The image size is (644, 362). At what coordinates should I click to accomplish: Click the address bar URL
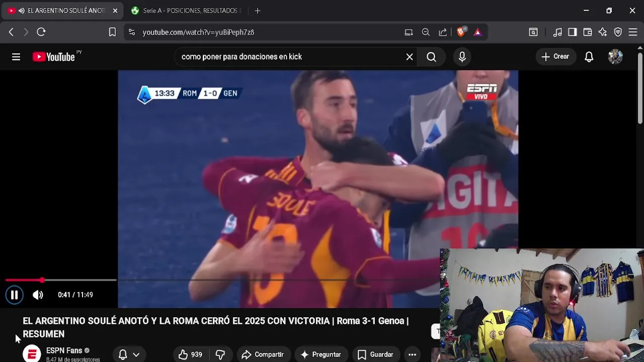click(x=198, y=32)
